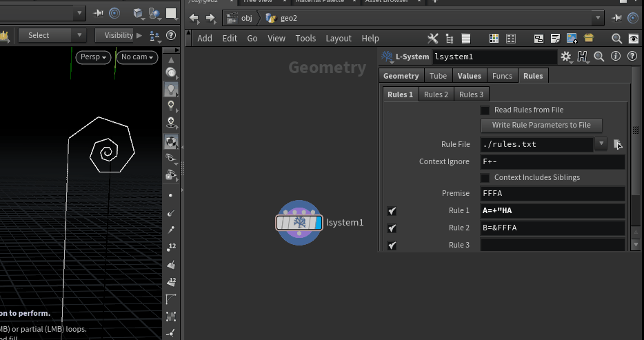The height and width of the screenshot is (340, 644).
Task: Open the network editor Help menu
Action: pyautogui.click(x=370, y=39)
